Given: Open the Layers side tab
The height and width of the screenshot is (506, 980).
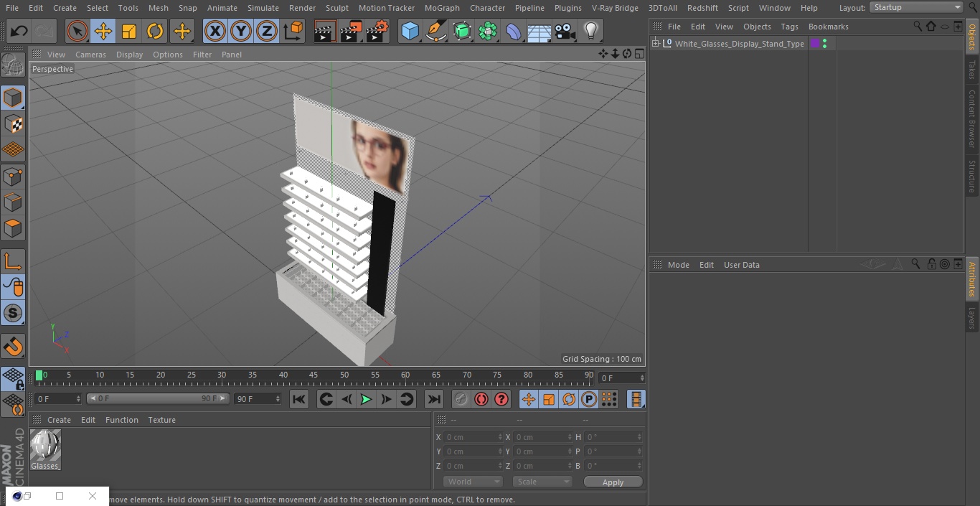Looking at the screenshot, I should [x=972, y=318].
